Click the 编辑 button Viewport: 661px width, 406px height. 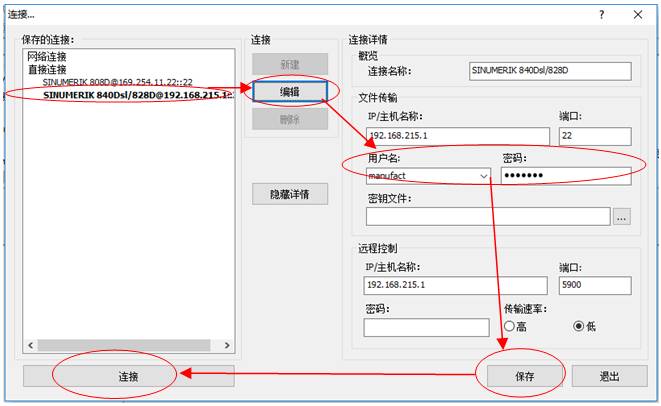pyautogui.click(x=290, y=91)
